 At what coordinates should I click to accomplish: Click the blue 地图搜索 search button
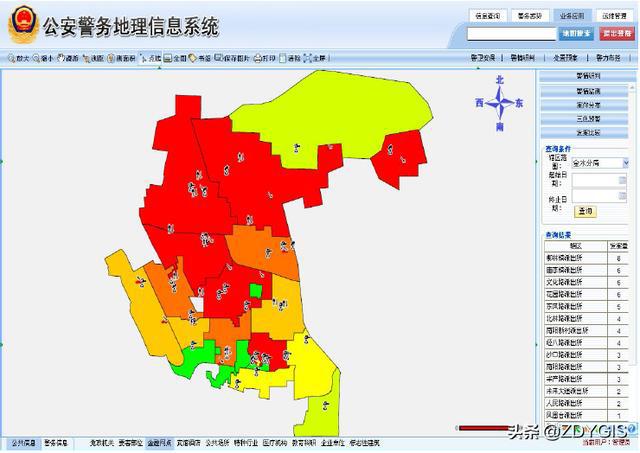[575, 34]
